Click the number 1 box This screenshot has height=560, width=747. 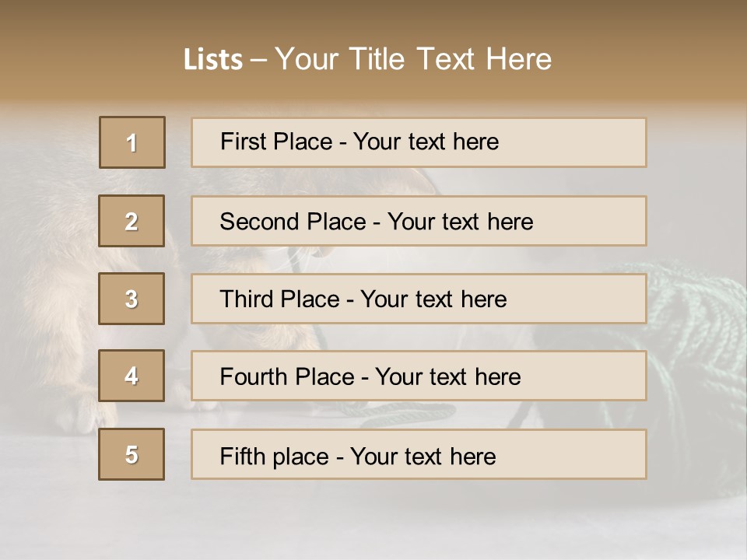pyautogui.click(x=132, y=142)
